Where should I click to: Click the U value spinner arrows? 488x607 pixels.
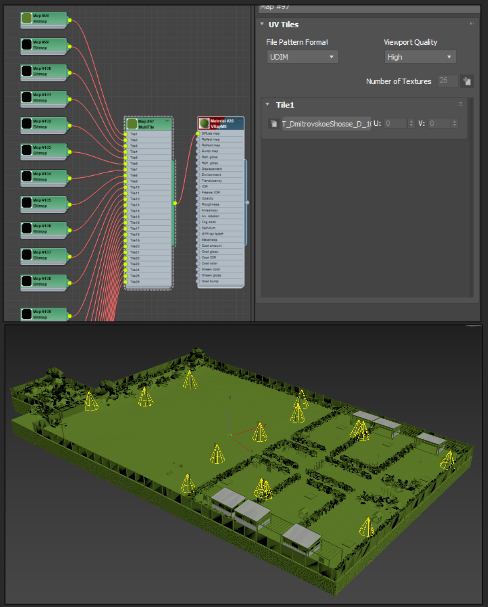coord(411,123)
